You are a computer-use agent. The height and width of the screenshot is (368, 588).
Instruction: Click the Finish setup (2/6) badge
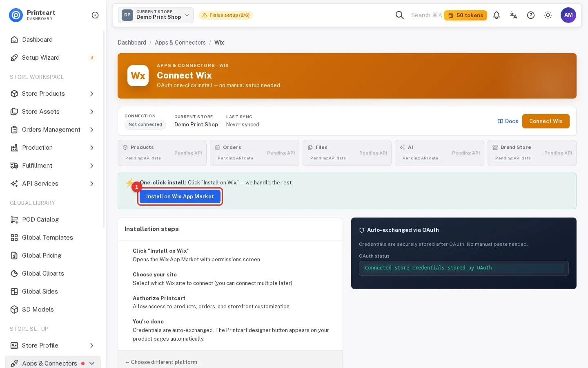[x=226, y=15]
